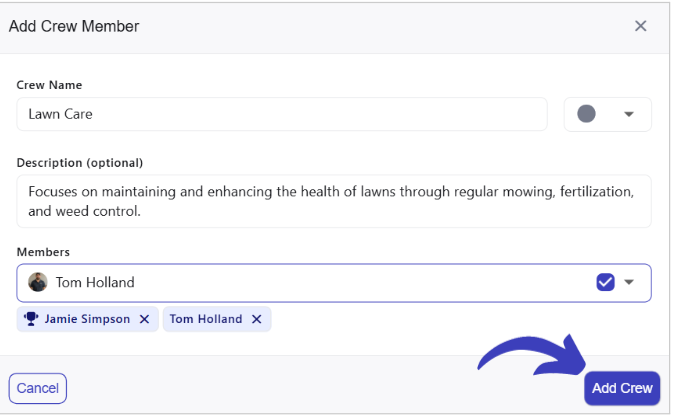Click Tom Holland's avatar in Members field
The width and height of the screenshot is (674, 416).
click(x=38, y=282)
